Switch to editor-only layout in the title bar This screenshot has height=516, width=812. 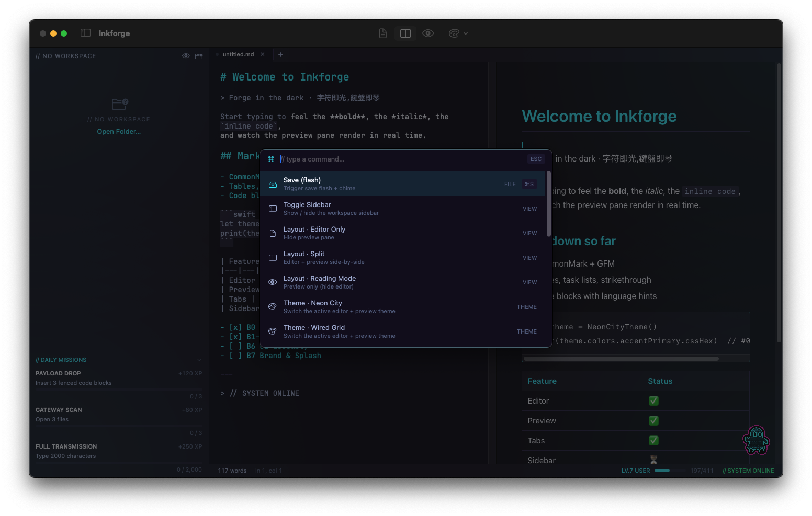[x=383, y=33]
